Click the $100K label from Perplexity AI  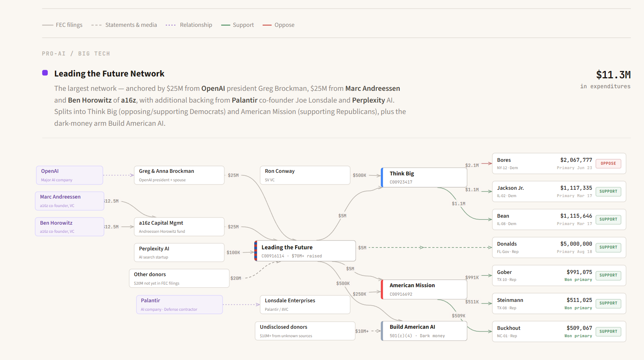(x=233, y=253)
